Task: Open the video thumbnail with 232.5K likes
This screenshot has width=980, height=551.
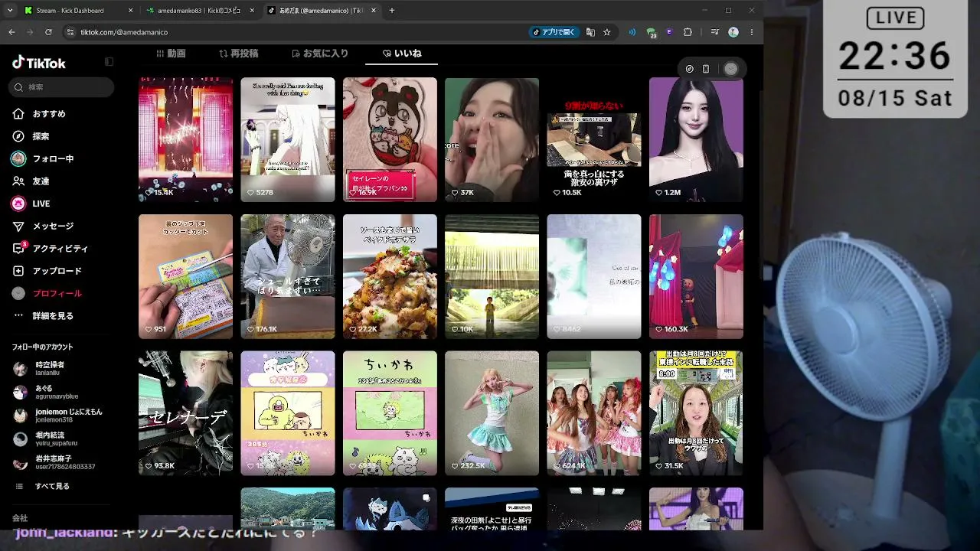Action: tap(492, 413)
